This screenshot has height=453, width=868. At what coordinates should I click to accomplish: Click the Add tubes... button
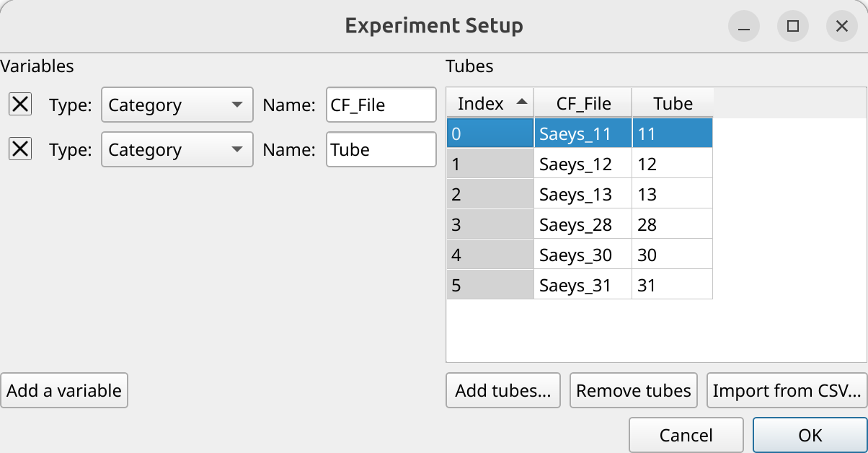(x=503, y=390)
